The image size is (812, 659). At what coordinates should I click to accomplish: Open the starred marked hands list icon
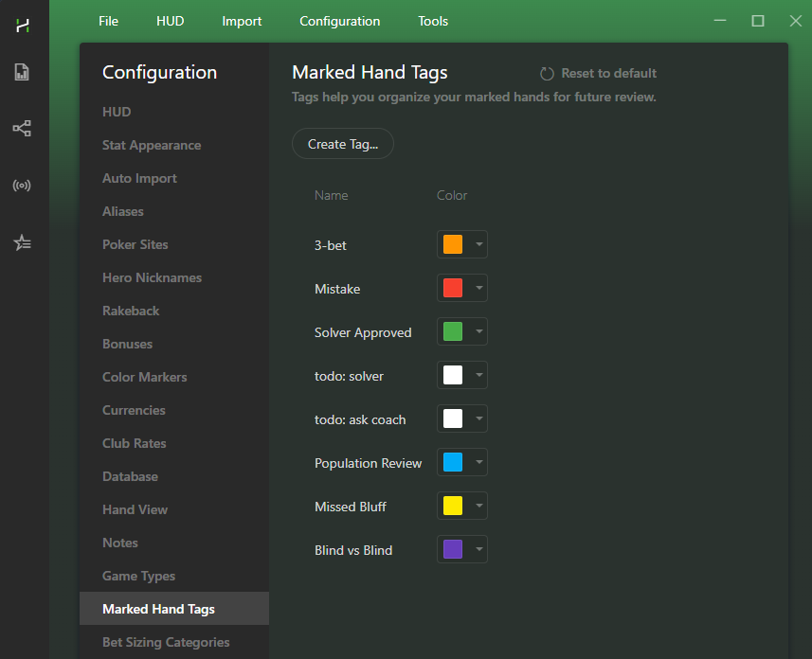click(23, 242)
